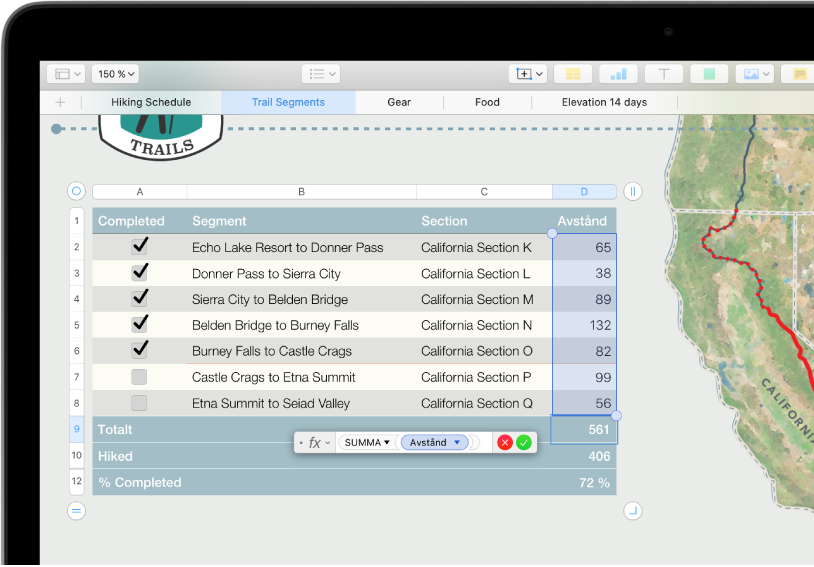Click cell California Section K
The image size is (814, 567).
click(484, 247)
